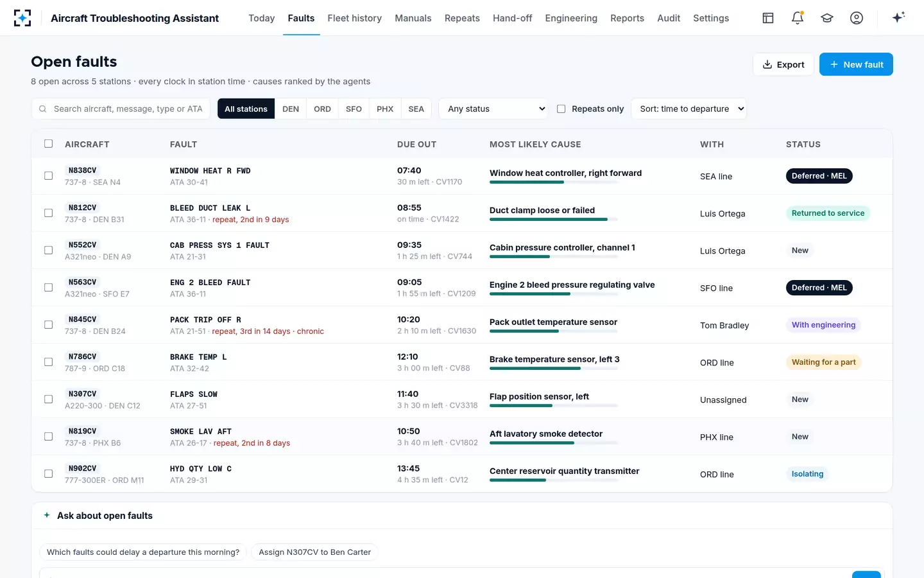Open the Any status dropdown

point(493,109)
